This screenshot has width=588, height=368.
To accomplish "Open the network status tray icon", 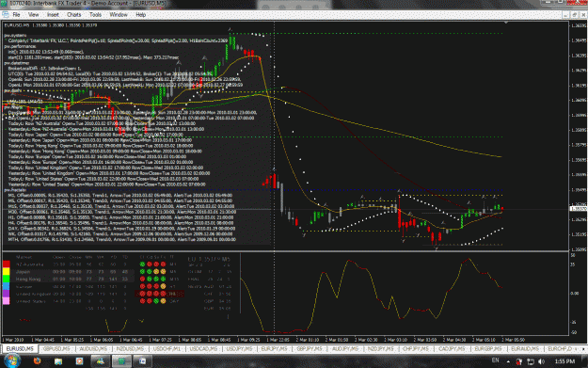I will [531, 361].
